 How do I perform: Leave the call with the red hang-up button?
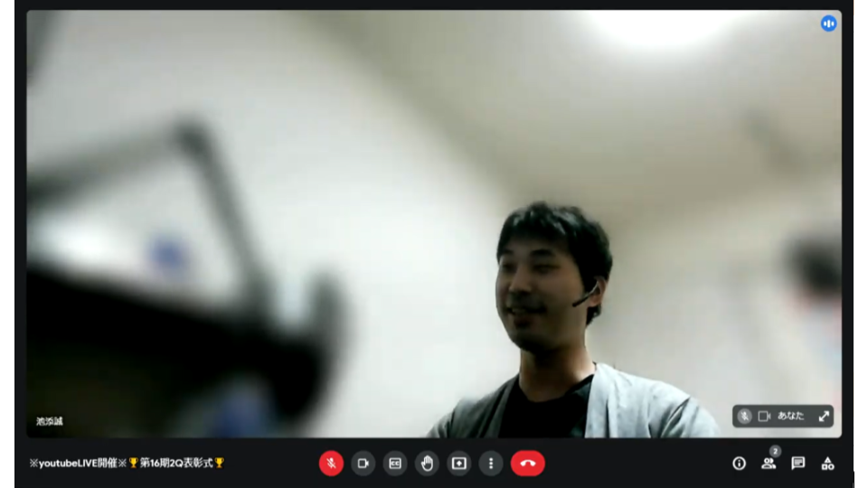point(527,463)
